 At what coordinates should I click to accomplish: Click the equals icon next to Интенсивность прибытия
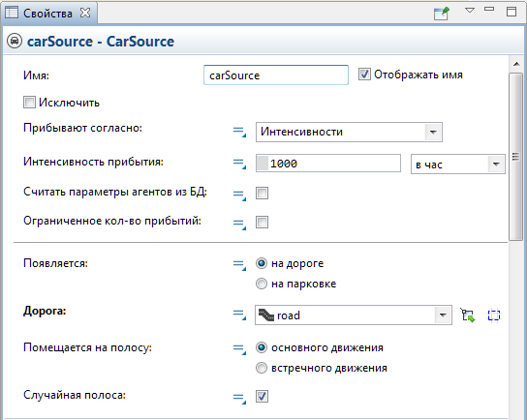(239, 164)
